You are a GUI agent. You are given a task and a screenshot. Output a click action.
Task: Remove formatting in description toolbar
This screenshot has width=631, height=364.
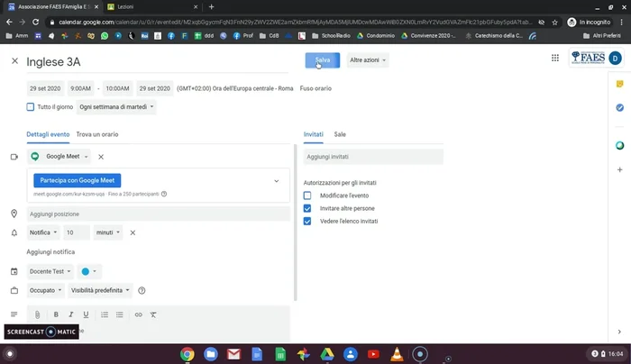pyautogui.click(x=153, y=314)
